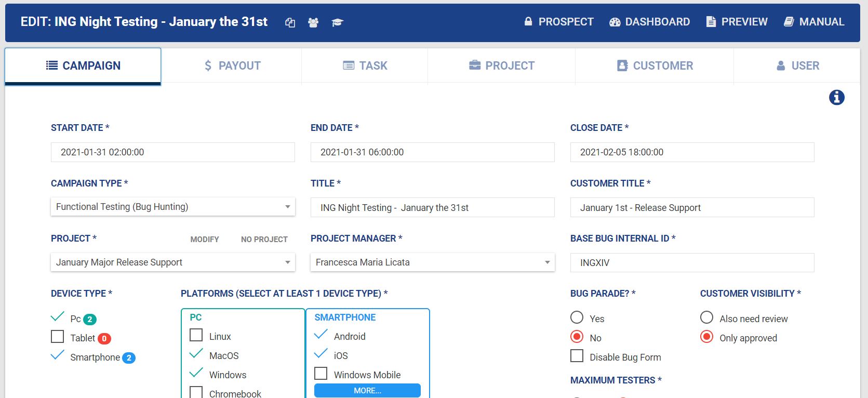Open the Campaign Type dropdown
The image size is (868, 398).
(173, 207)
